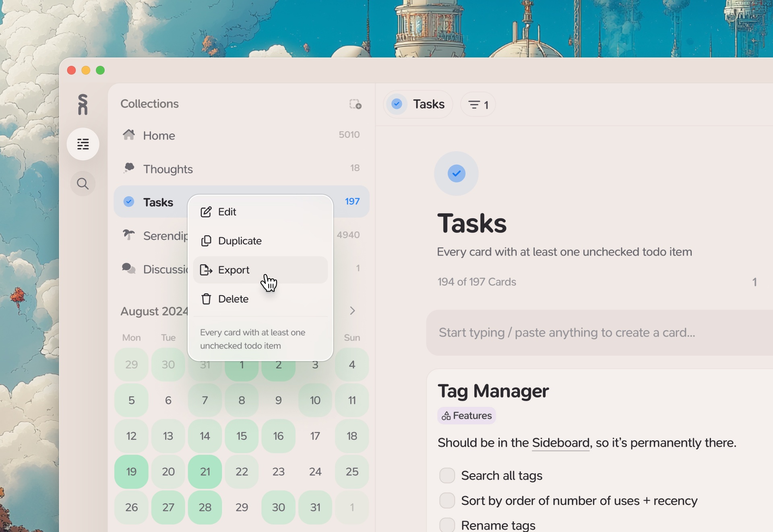Click the app logo icon in sidebar
The image size is (773, 532).
83,104
